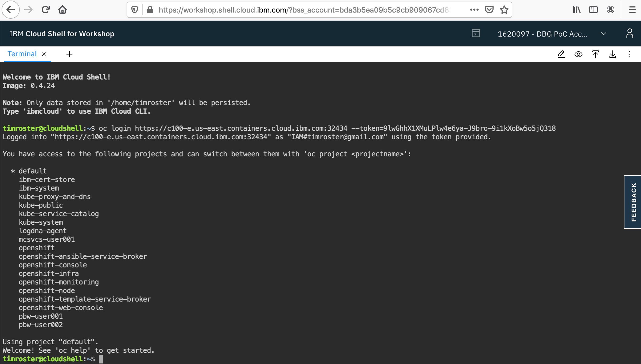
Task: Open the browser home page icon
Action: tap(62, 10)
